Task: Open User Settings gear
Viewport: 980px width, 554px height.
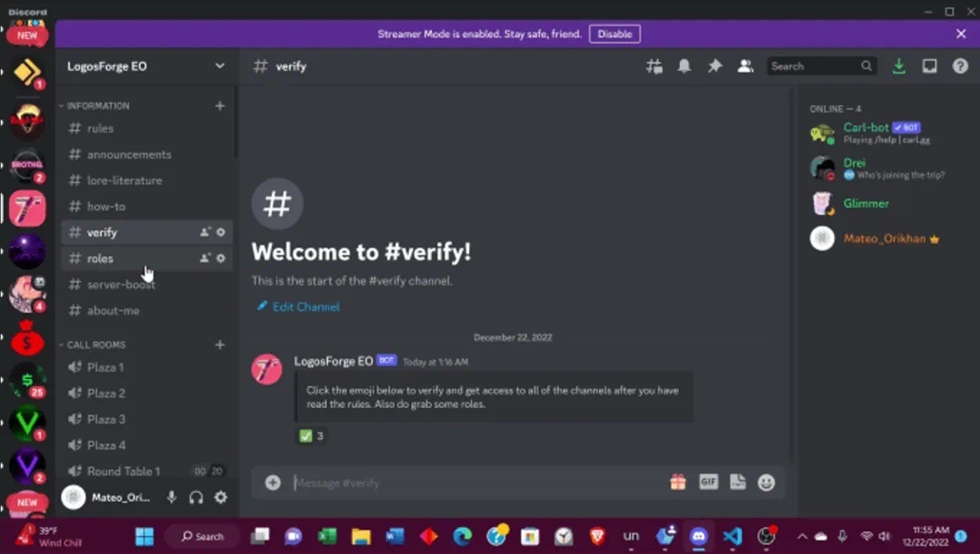Action: click(x=220, y=498)
